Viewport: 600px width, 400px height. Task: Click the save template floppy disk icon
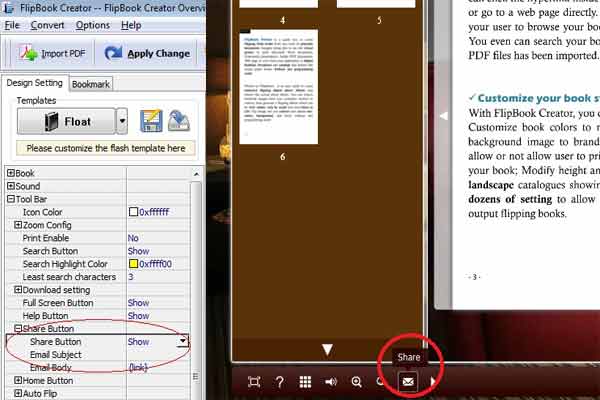[x=151, y=121]
